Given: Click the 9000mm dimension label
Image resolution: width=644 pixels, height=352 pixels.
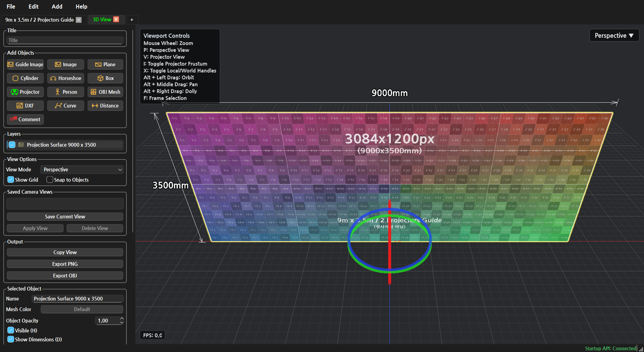Looking at the screenshot, I should point(389,93).
